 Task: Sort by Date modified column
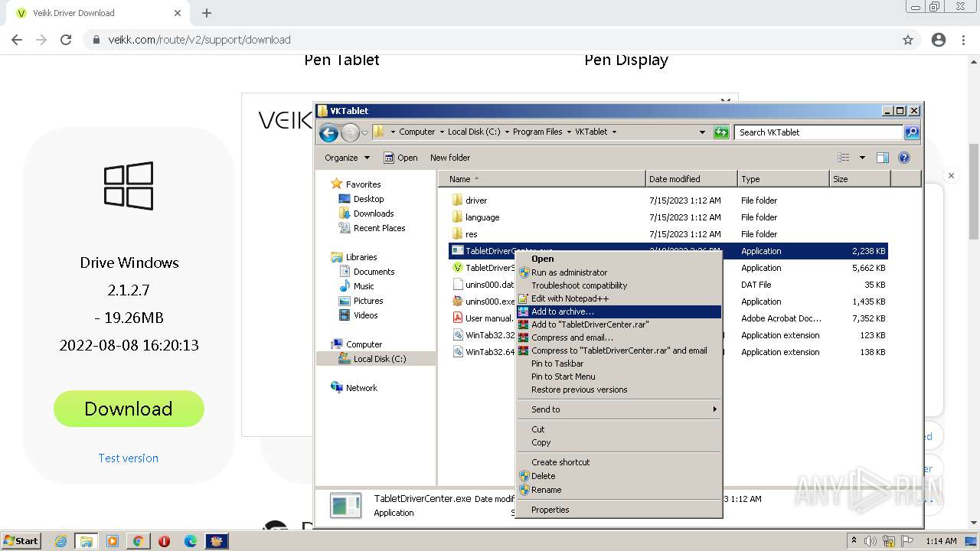click(691, 179)
